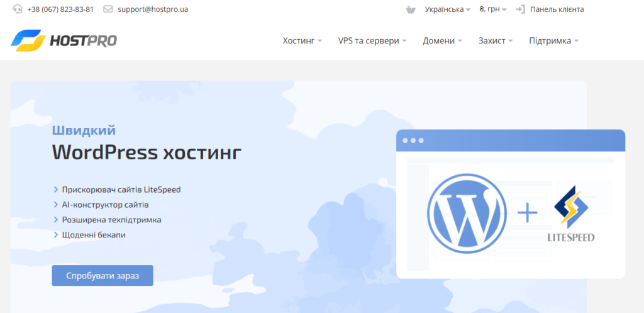Open the Домени menu
644x313 pixels.
coord(442,41)
